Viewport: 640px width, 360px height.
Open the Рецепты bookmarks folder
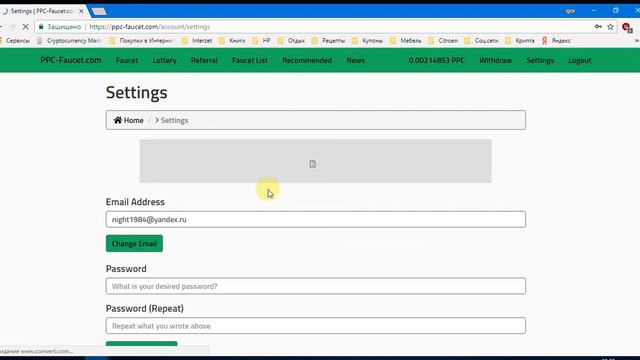(x=329, y=41)
